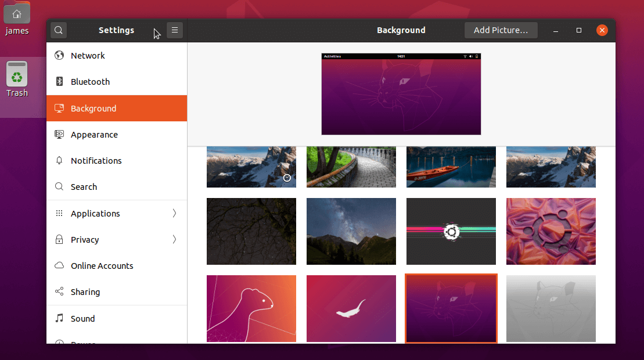Open the Sharing settings panel
This screenshot has height=360, width=644.
pyautogui.click(x=117, y=292)
